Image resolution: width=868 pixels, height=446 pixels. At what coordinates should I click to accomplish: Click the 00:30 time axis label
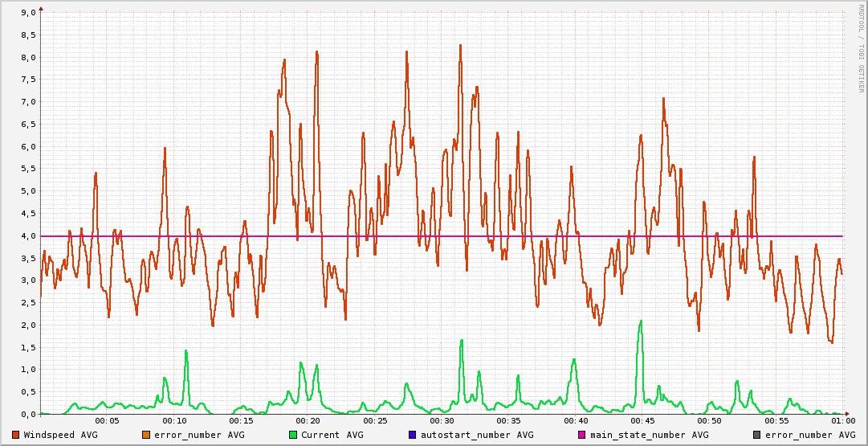(442, 420)
